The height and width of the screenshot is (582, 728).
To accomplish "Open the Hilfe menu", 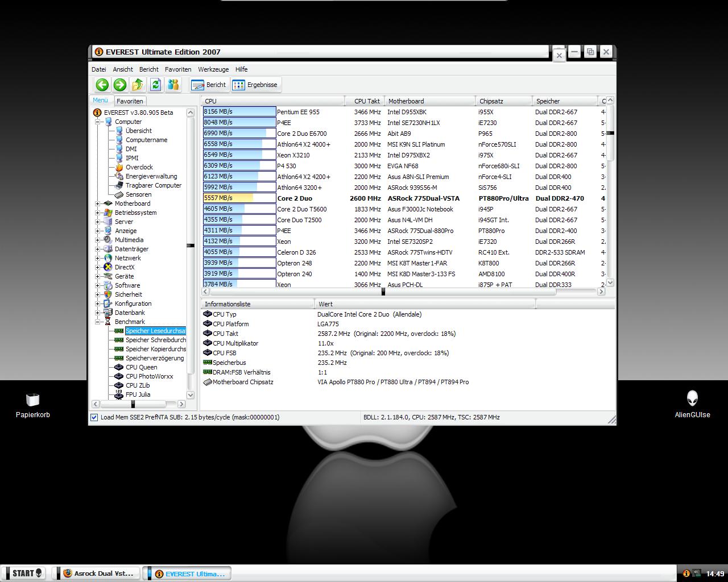I will [242, 69].
